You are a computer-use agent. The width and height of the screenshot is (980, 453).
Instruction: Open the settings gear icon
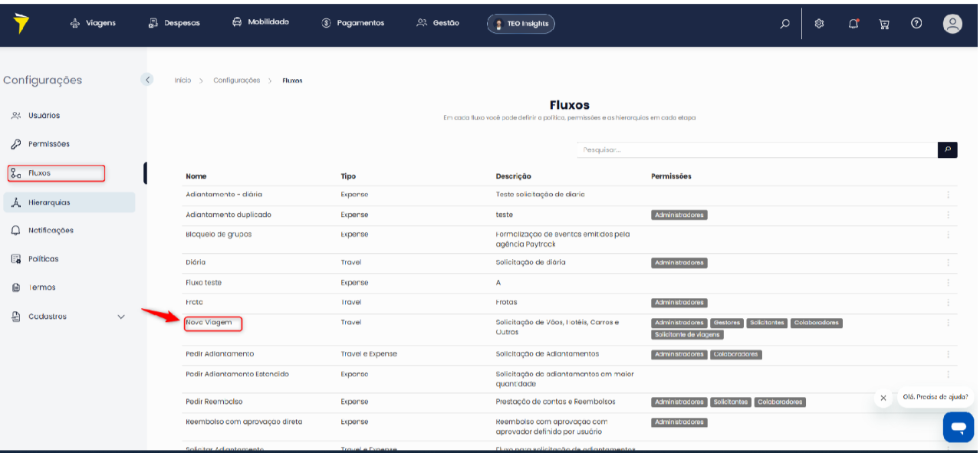[819, 24]
